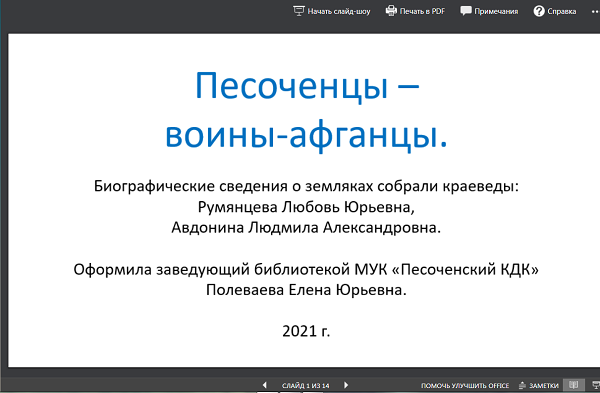Viewport: 600px width, 393px height.
Task: Click 'Помочь улучшить Office' link
Action: 465,385
